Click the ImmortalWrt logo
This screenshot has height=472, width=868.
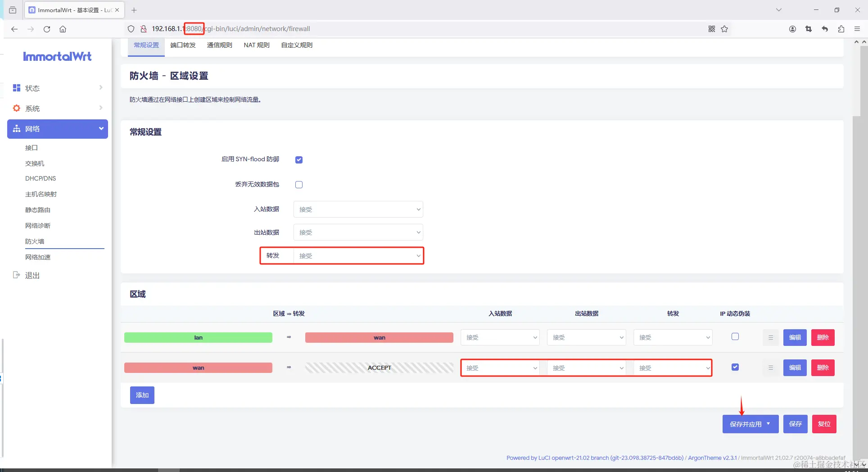point(57,56)
